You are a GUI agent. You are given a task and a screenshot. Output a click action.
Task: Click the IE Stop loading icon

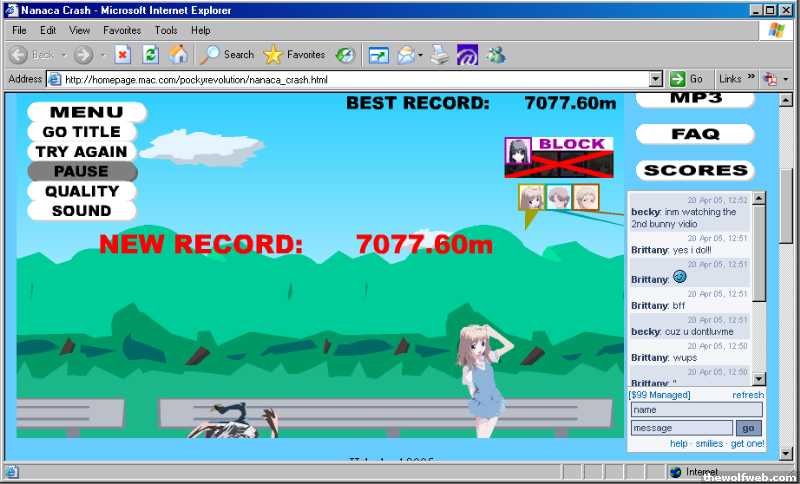[x=123, y=55]
